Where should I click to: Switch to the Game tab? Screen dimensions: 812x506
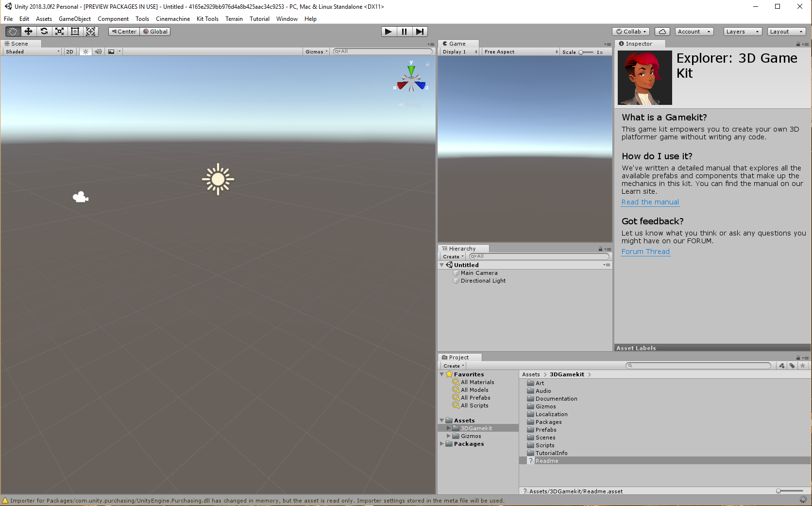tap(458, 44)
